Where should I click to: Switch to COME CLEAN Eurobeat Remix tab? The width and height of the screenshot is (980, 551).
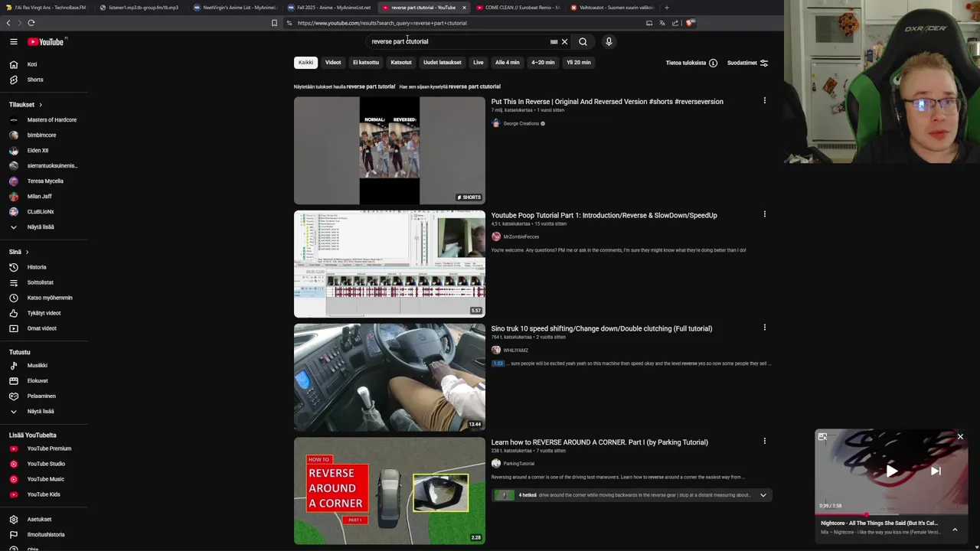518,8
